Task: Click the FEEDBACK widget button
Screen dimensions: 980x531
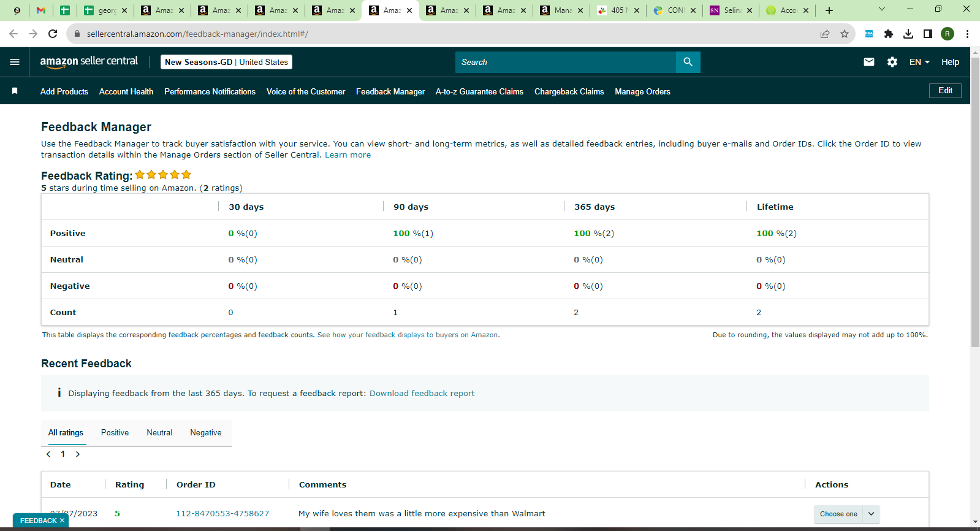Action: [x=38, y=521]
